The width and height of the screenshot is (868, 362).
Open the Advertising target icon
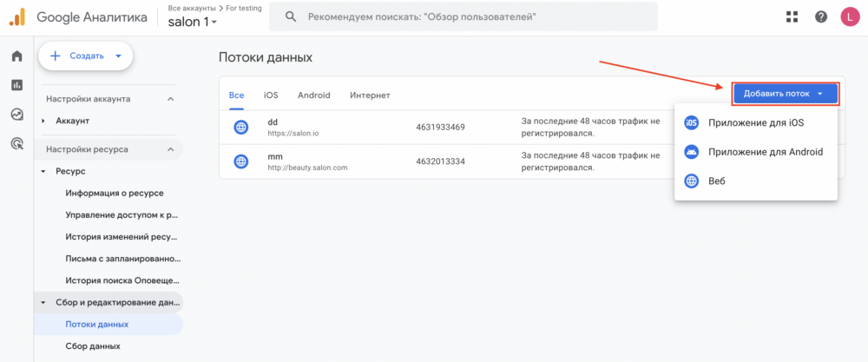16,143
